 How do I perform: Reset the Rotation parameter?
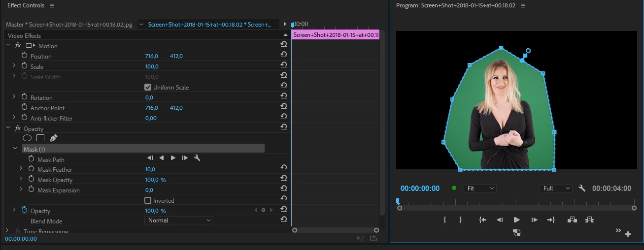pyautogui.click(x=284, y=96)
